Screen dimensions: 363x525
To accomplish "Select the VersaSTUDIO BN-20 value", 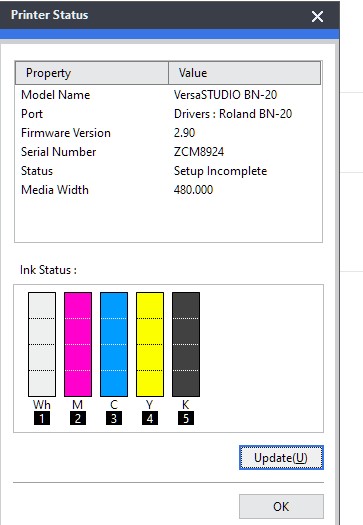I will 225,95.
